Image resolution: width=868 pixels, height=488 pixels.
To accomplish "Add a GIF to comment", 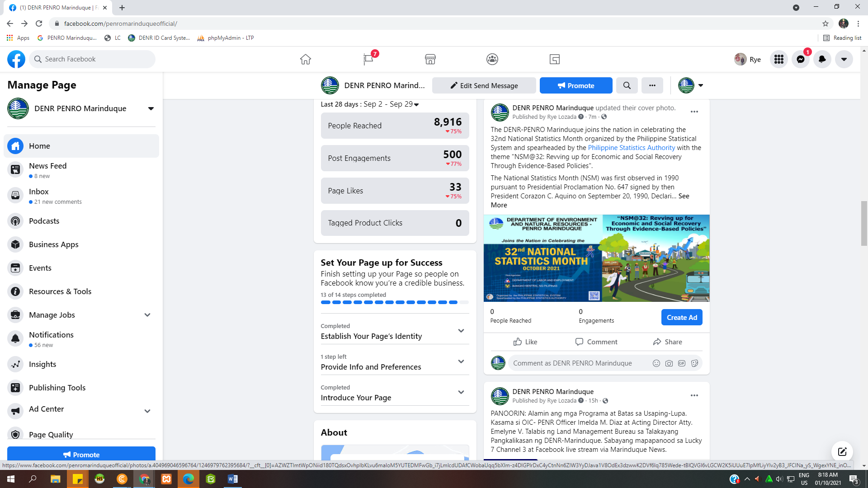I will point(681,363).
